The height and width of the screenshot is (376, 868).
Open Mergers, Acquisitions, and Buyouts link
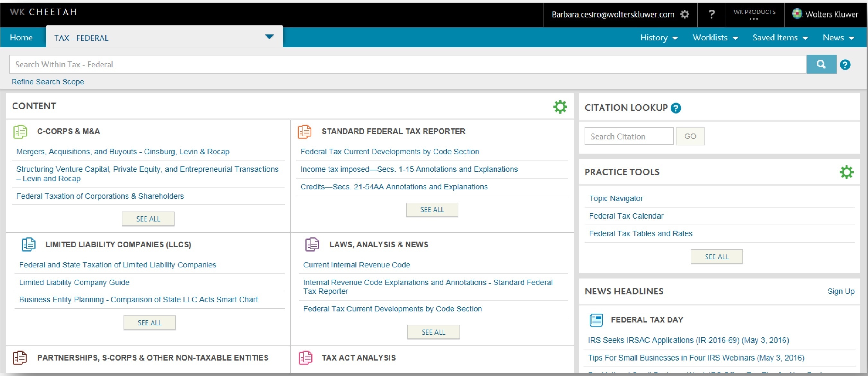pyautogui.click(x=123, y=152)
